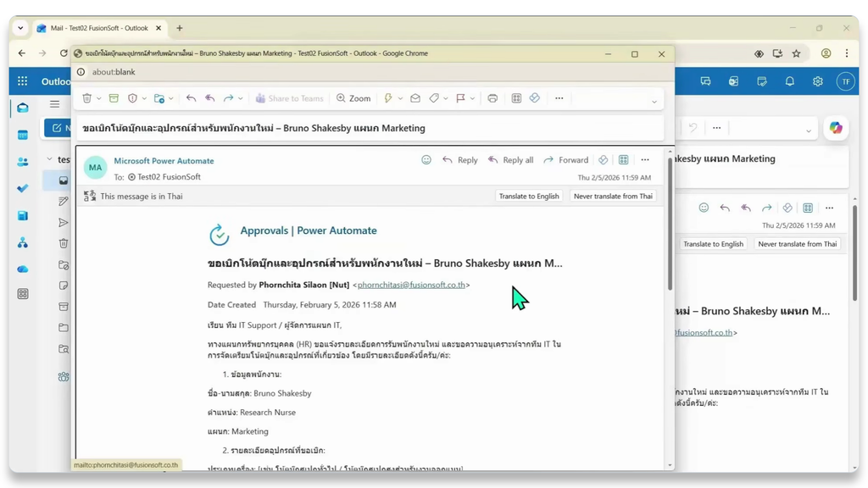The image size is (868, 488).
Task: Choose Never translate from Thai in popup
Action: tap(613, 197)
